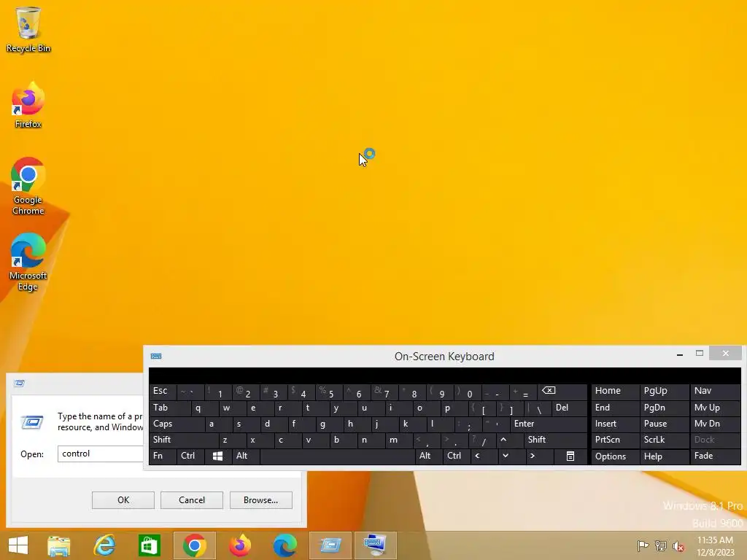Toggle the Fn key
Image resolution: width=747 pixels, height=560 pixels.
click(x=163, y=456)
